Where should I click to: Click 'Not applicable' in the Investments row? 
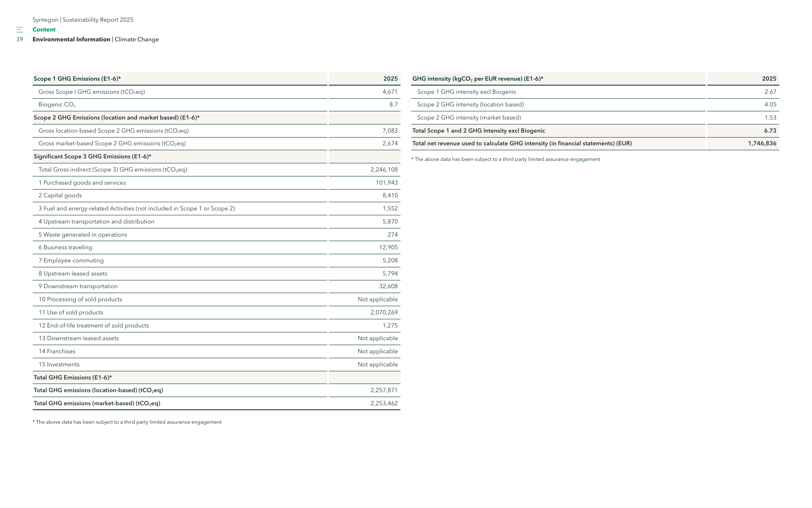point(378,364)
